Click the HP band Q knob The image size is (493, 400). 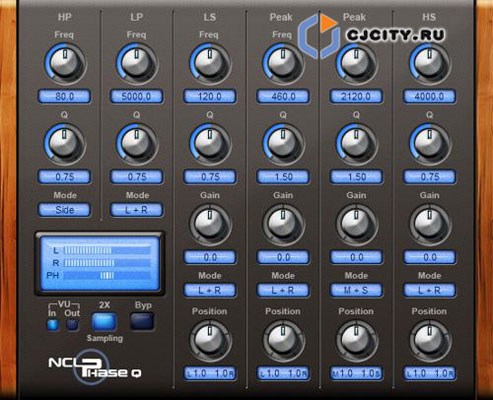point(65,144)
